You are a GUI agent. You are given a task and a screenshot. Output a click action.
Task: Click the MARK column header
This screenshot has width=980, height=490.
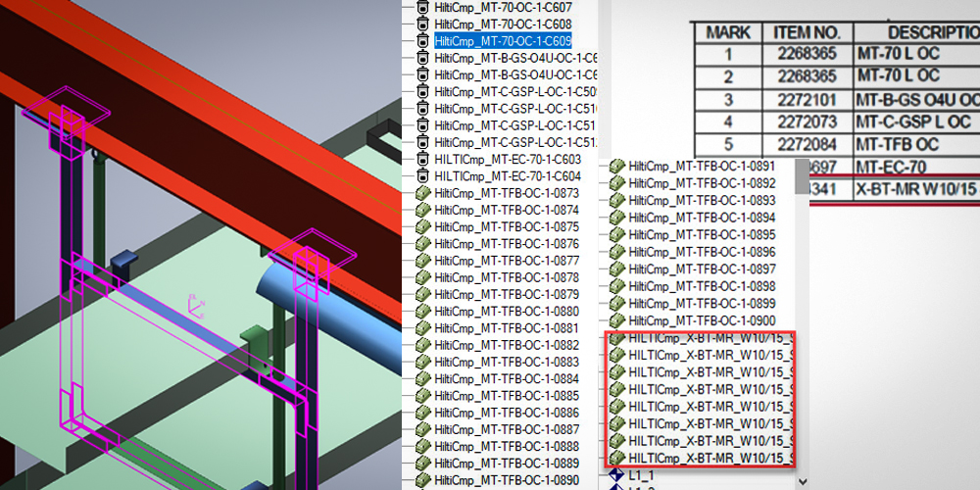[x=728, y=32]
